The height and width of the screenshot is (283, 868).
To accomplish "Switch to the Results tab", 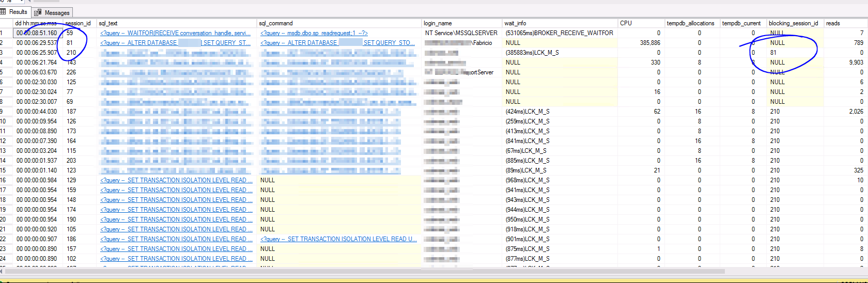I will click(x=18, y=12).
